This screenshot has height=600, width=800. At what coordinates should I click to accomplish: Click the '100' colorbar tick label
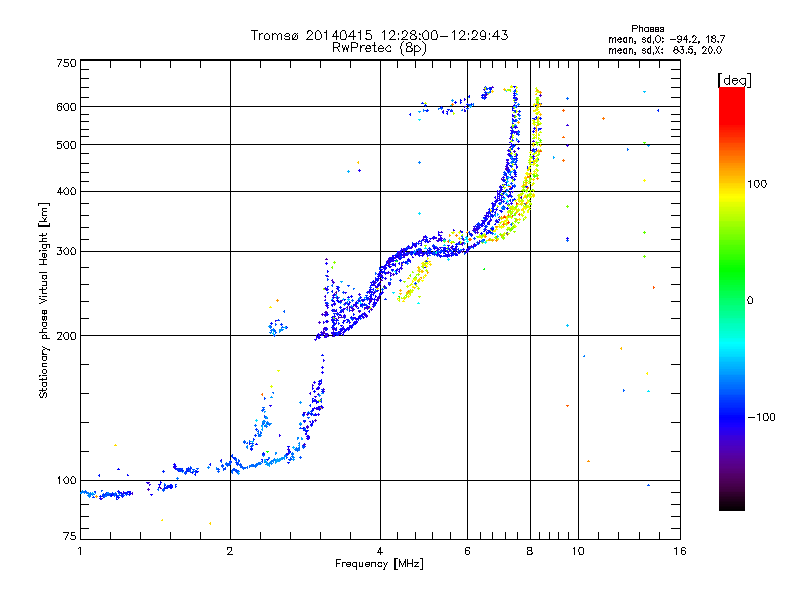(x=757, y=184)
